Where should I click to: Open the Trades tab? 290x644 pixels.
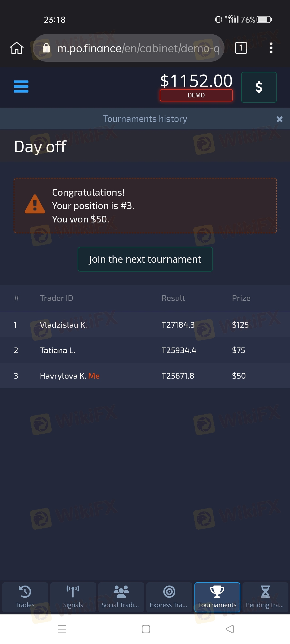tap(25, 597)
